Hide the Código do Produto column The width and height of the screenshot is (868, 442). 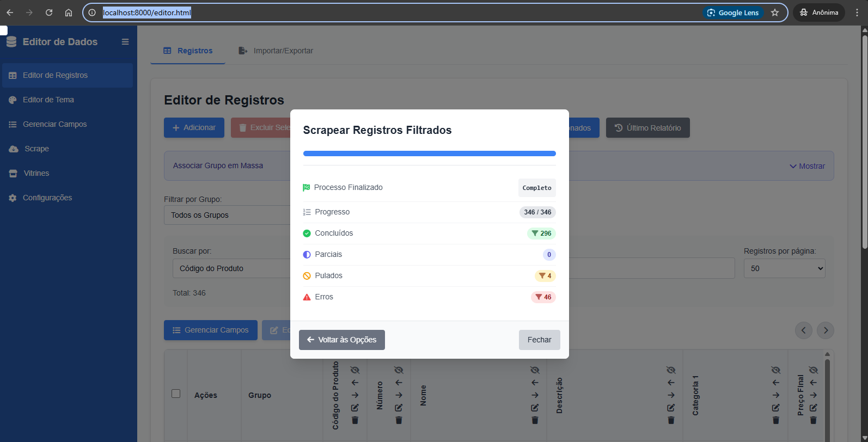click(355, 370)
